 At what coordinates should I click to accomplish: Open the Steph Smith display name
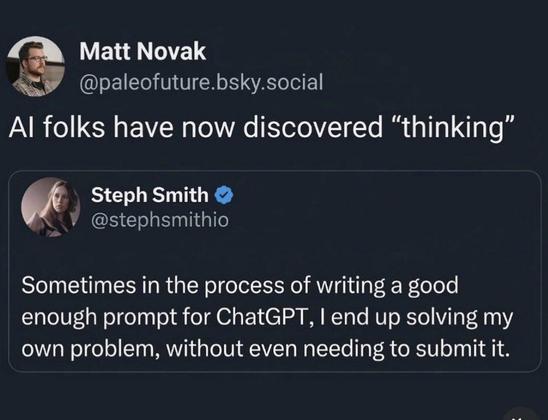click(150, 195)
